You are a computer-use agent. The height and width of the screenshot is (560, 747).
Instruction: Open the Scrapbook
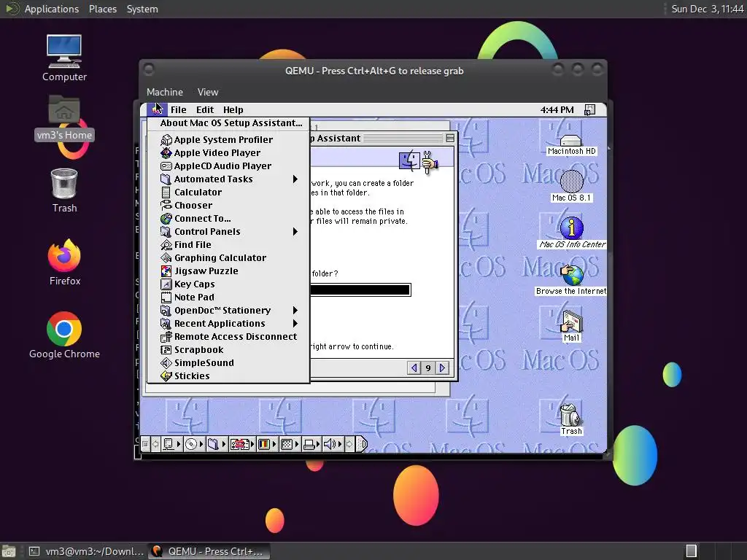point(228,349)
